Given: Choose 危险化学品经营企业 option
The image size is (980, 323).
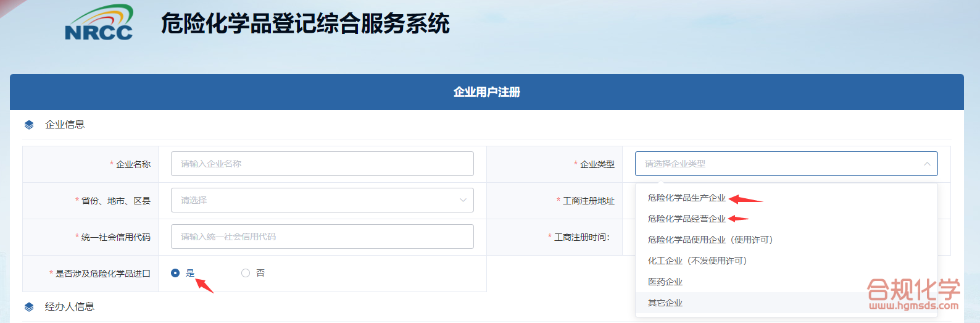Looking at the screenshot, I should pyautogui.click(x=686, y=219).
